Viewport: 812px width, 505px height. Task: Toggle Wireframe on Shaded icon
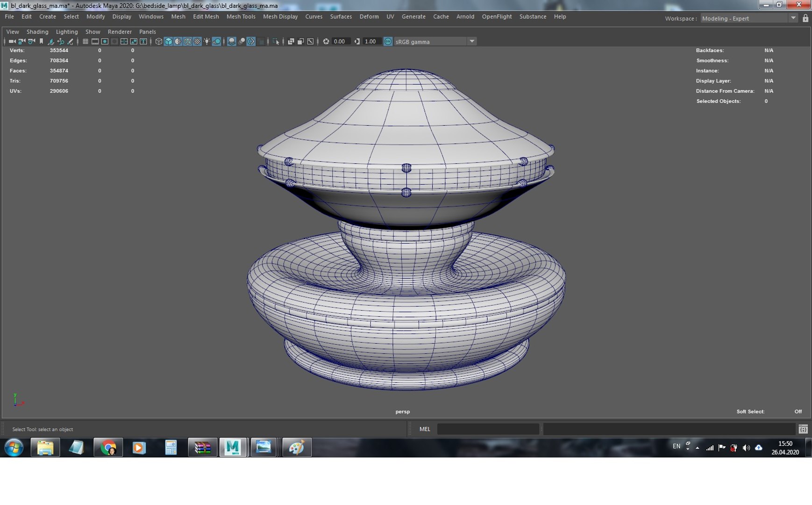coord(188,42)
